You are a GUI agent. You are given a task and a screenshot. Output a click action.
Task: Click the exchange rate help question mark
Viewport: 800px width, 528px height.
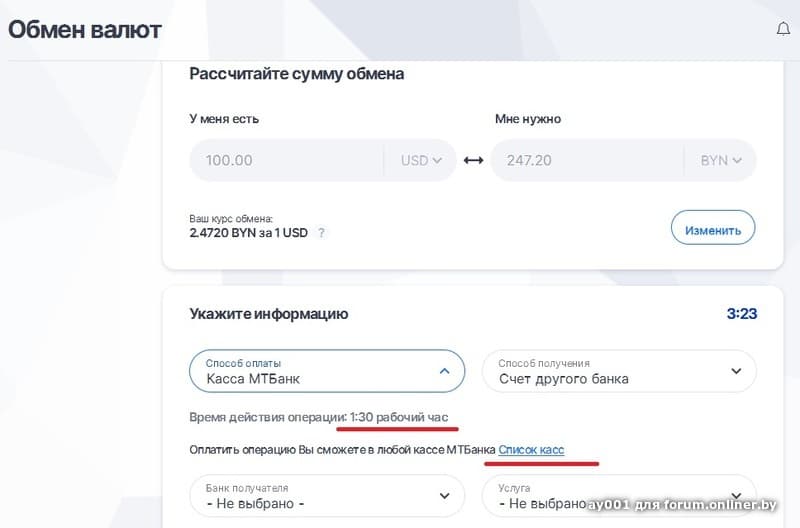point(321,233)
